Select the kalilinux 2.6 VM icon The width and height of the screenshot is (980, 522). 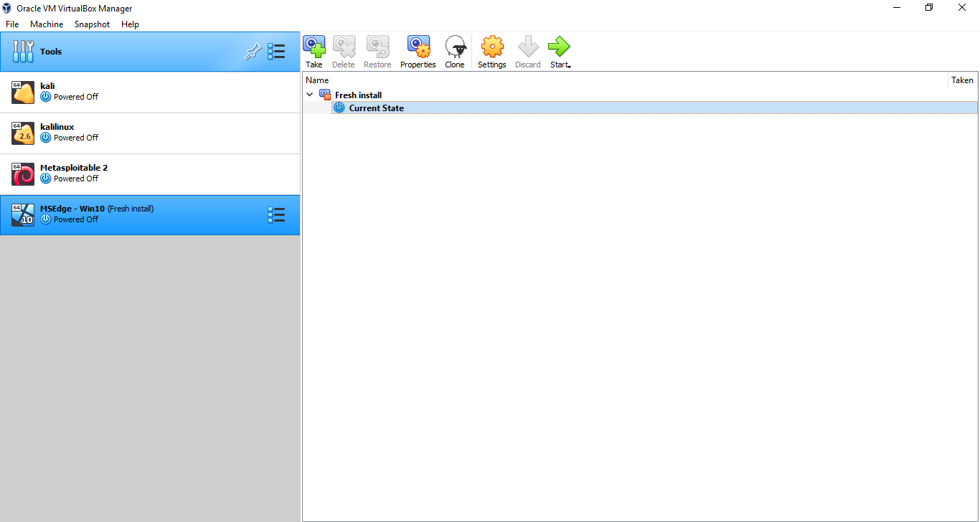23,133
